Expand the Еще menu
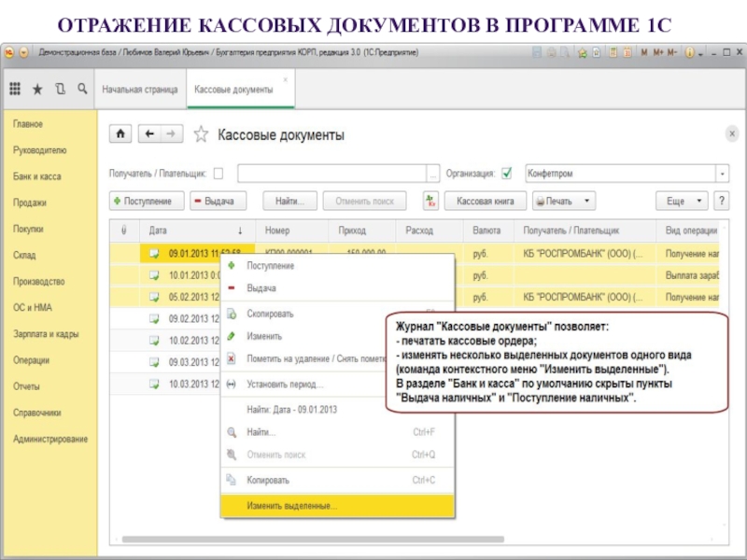The width and height of the screenshot is (747, 560). (682, 201)
